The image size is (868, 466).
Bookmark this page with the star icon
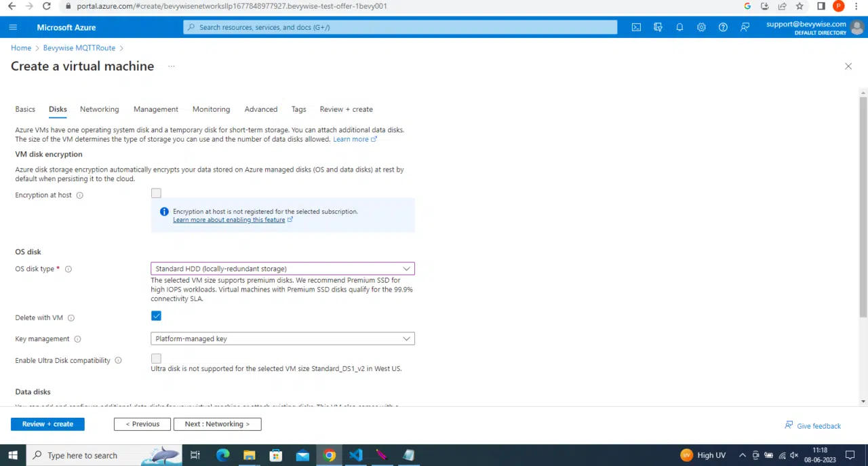pyautogui.click(x=800, y=6)
